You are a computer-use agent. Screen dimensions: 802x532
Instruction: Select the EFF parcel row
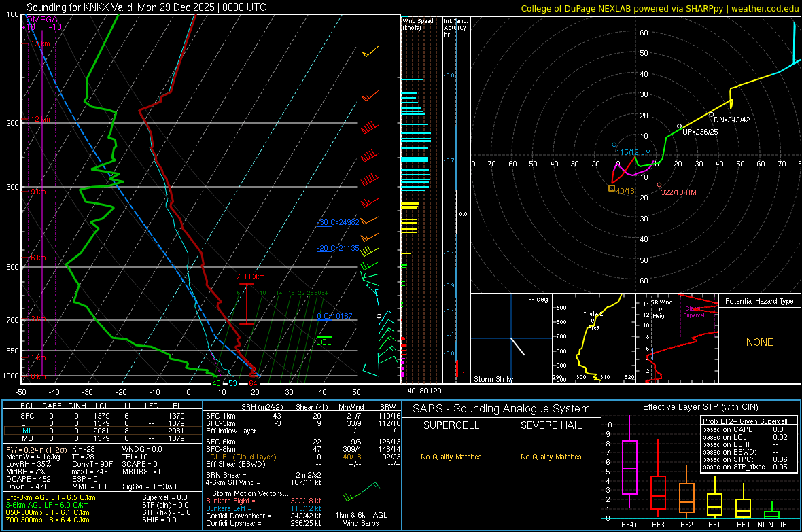pyautogui.click(x=101, y=423)
